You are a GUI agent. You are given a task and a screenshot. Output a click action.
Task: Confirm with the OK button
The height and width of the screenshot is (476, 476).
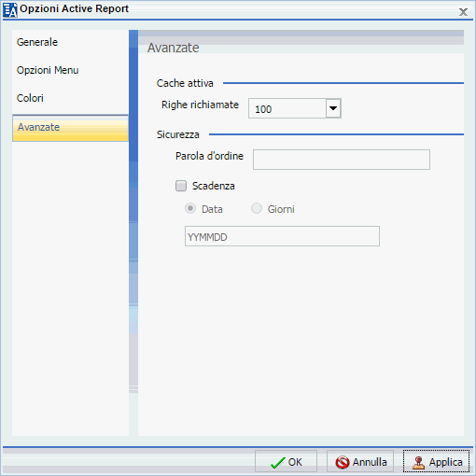(x=286, y=462)
